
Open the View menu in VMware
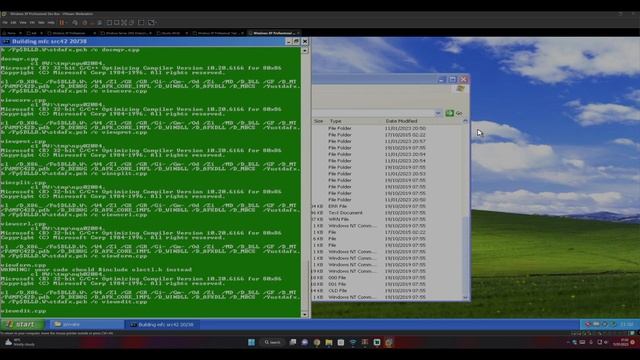tap(23, 22)
